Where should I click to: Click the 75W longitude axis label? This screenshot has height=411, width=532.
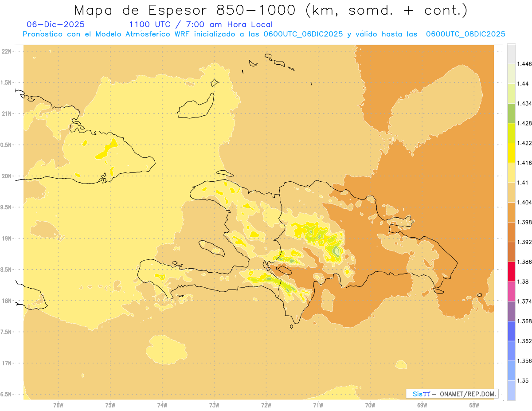pos(110,405)
